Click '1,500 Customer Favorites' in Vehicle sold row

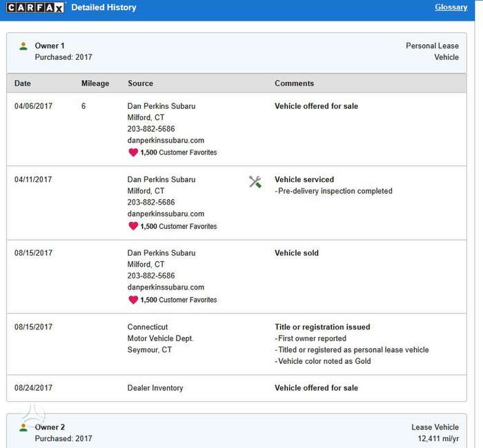[x=179, y=300]
